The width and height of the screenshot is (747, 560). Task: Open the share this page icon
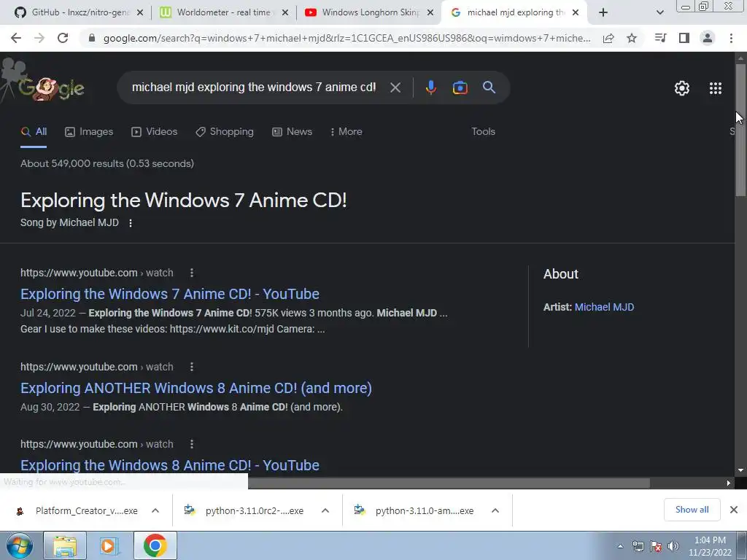tap(608, 38)
